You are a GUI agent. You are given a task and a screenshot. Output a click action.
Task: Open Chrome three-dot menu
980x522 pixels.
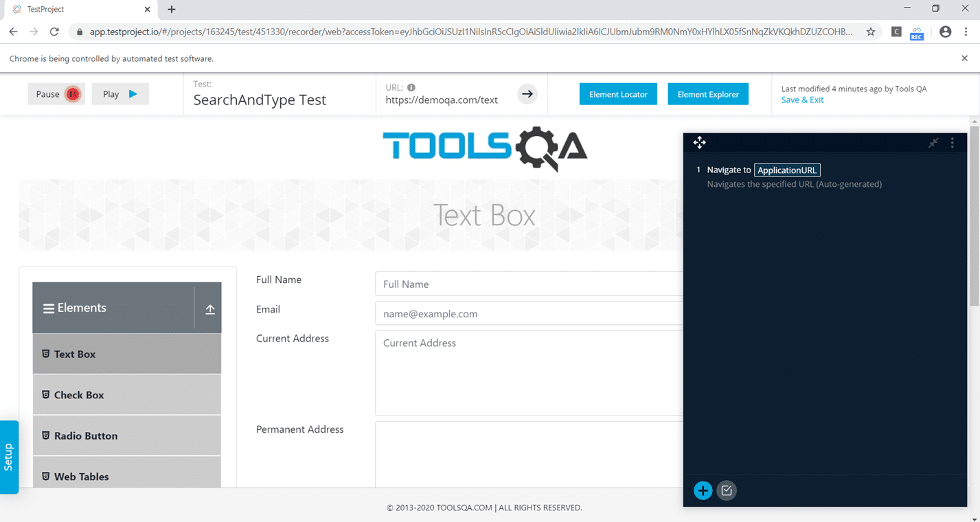point(966,32)
